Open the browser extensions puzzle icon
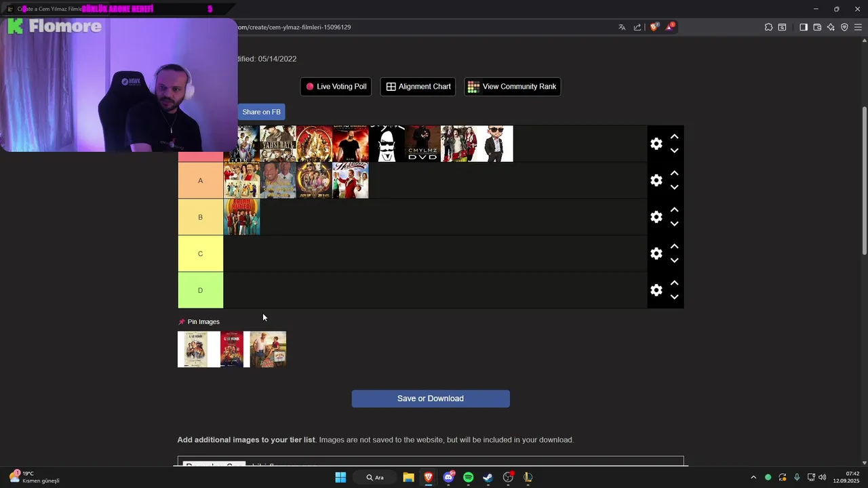868x488 pixels. 768,27
